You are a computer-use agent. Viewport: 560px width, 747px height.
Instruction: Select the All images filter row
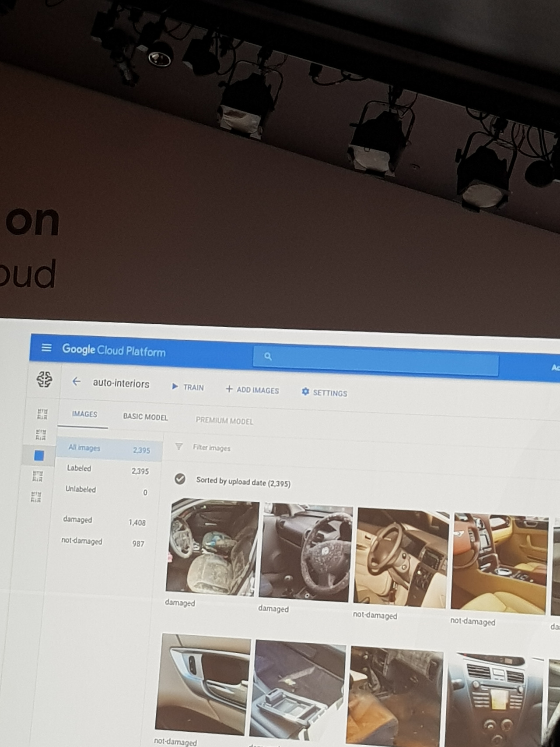tap(109, 449)
